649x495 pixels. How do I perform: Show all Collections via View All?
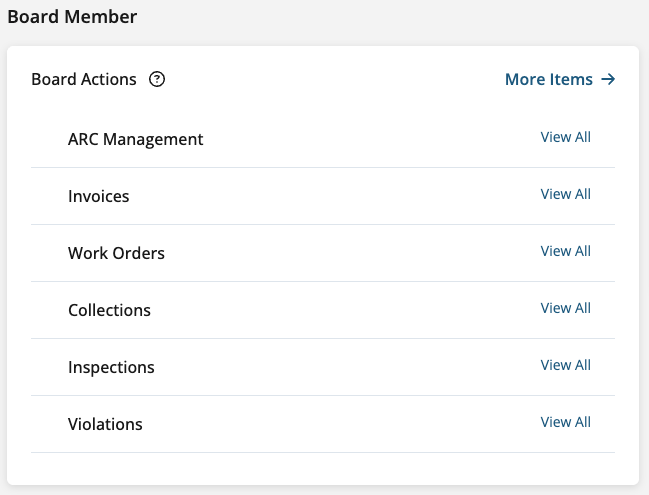pos(566,308)
